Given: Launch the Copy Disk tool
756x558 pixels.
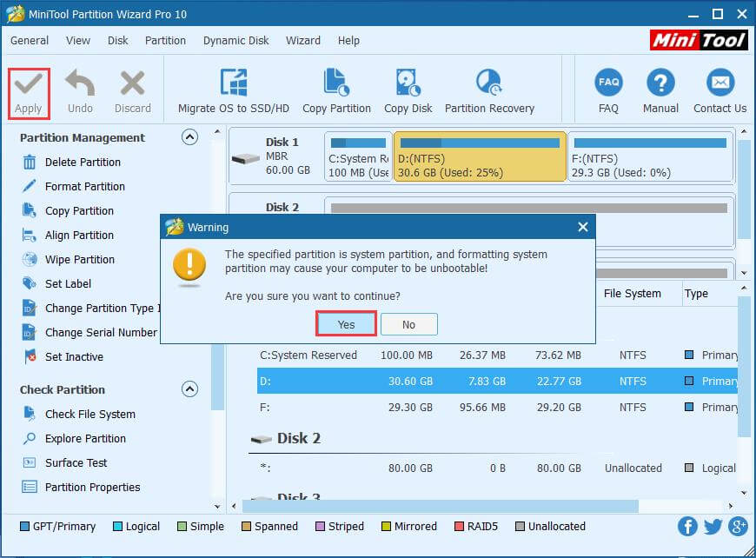Looking at the screenshot, I should [x=408, y=84].
